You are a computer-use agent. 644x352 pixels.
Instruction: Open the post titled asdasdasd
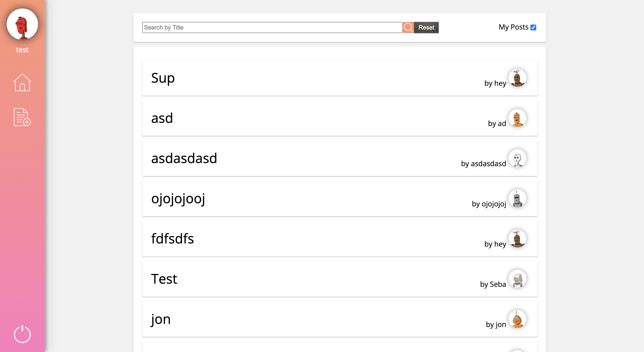(x=184, y=158)
